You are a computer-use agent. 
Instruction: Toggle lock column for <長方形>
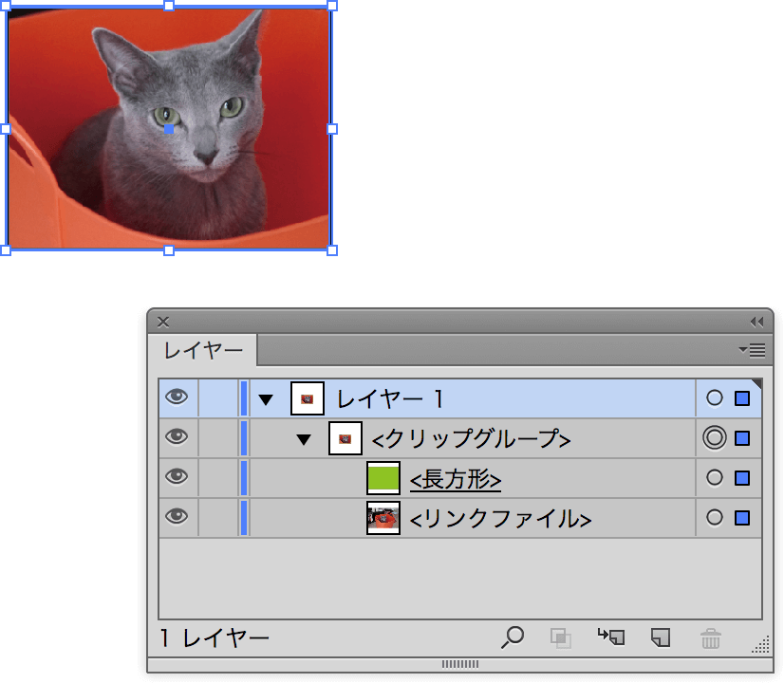pyautogui.click(x=218, y=478)
